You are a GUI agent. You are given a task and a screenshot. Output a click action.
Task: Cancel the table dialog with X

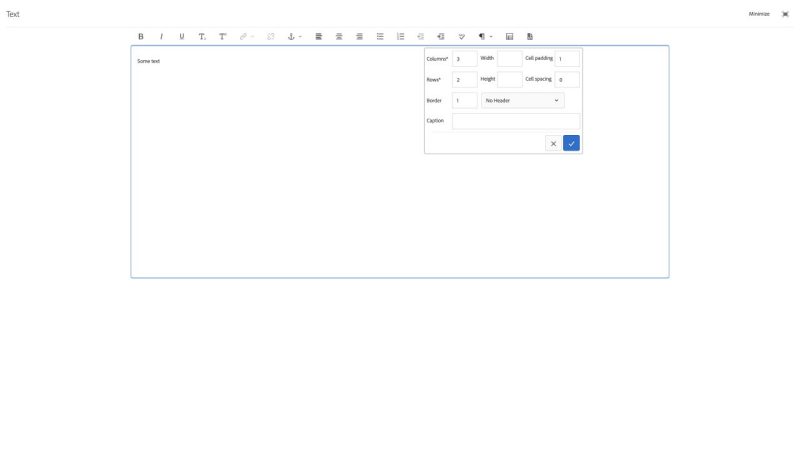(553, 143)
